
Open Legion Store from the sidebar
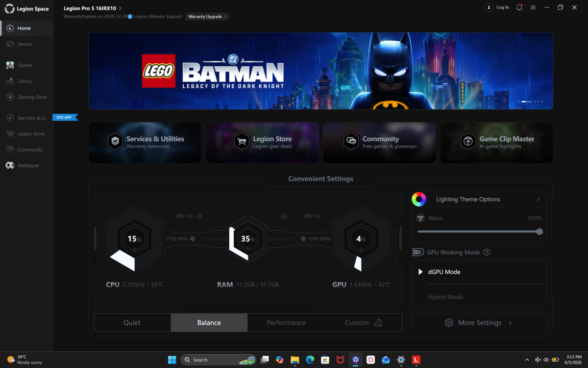coord(27,133)
